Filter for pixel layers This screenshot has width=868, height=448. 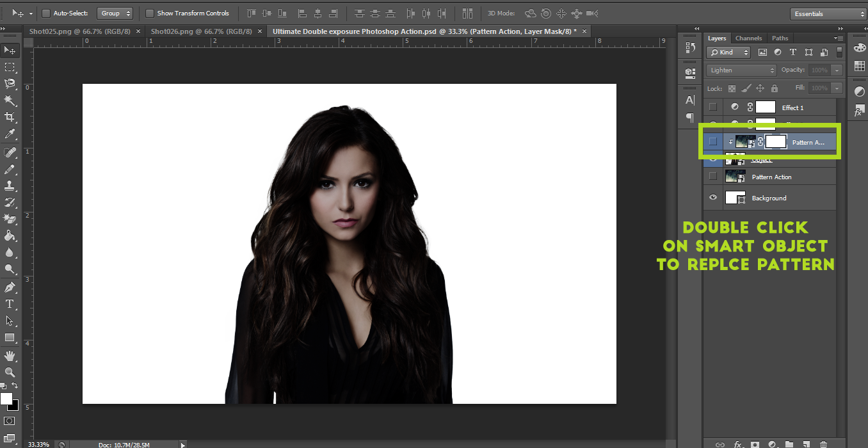762,52
